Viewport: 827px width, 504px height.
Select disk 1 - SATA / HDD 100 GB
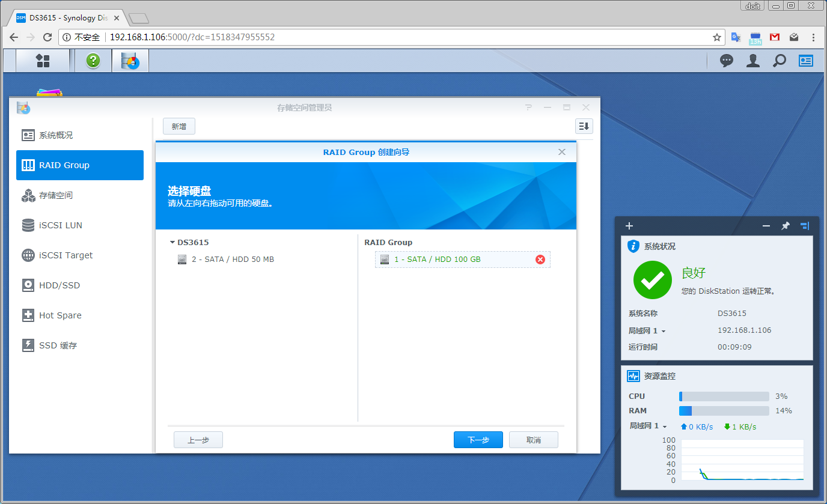pyautogui.click(x=463, y=260)
